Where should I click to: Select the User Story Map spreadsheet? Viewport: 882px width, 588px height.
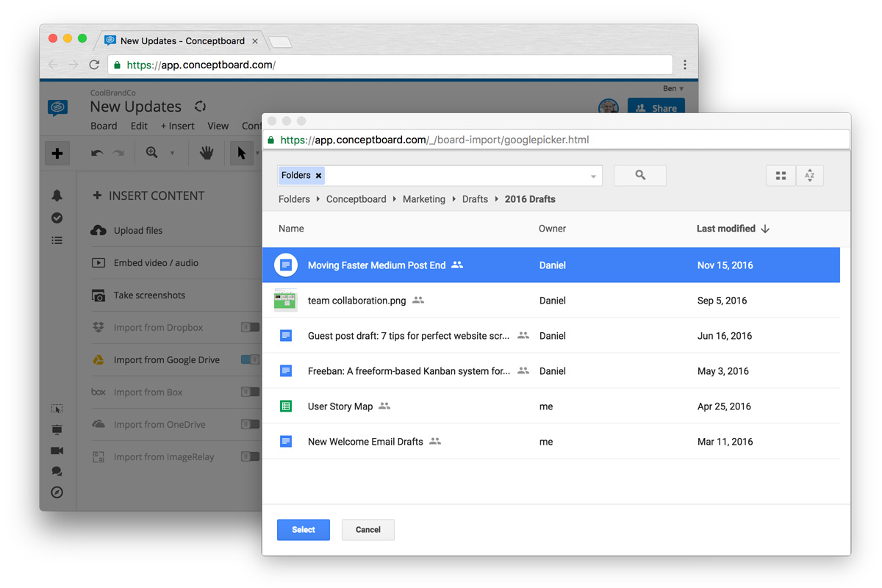coord(551,406)
